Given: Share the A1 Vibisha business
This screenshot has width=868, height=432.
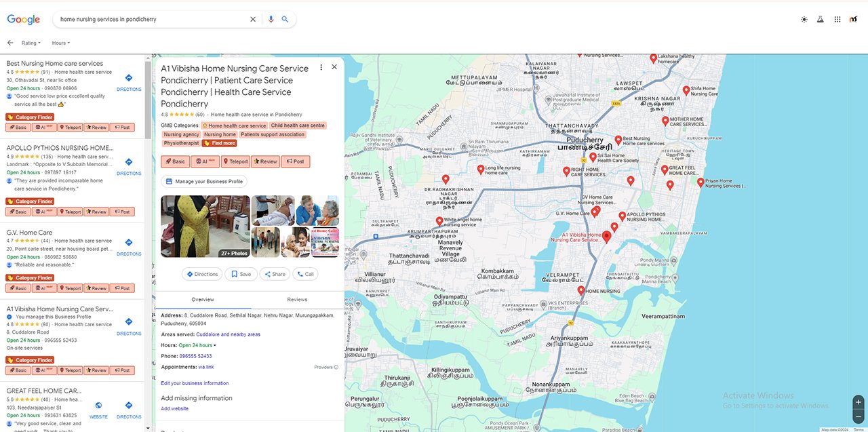Looking at the screenshot, I should 275,274.
